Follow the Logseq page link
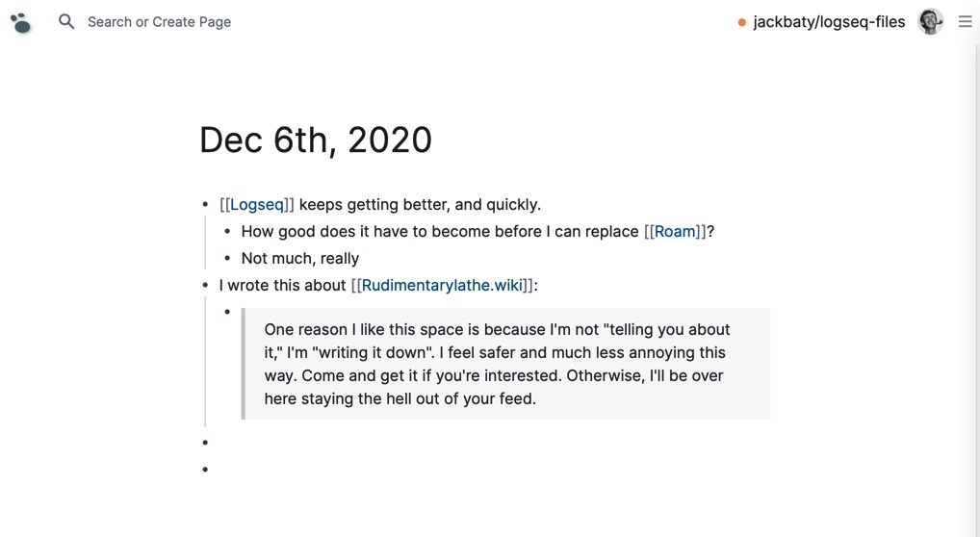The image size is (980, 537). click(x=257, y=204)
